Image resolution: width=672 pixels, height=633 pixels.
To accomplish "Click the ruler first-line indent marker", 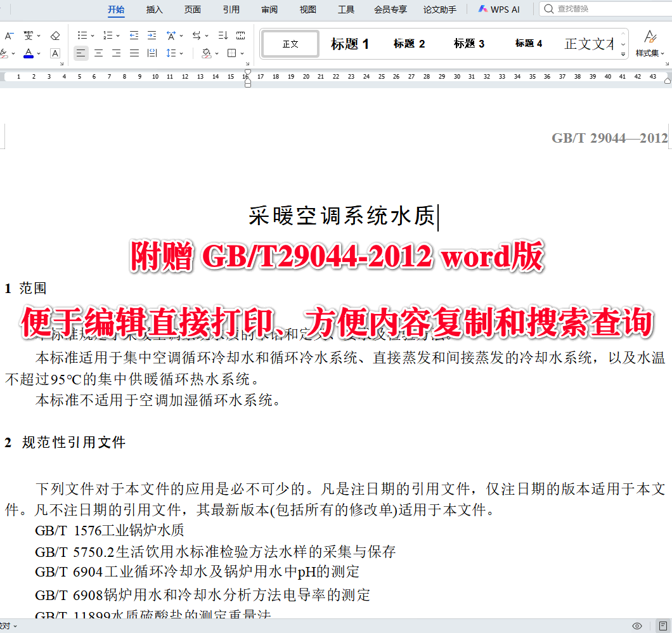I will click(x=248, y=74).
